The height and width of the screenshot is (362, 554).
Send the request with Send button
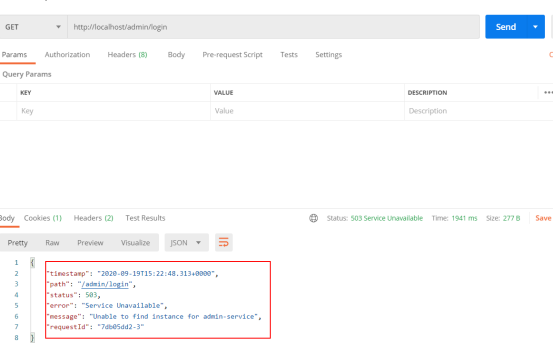(x=506, y=27)
